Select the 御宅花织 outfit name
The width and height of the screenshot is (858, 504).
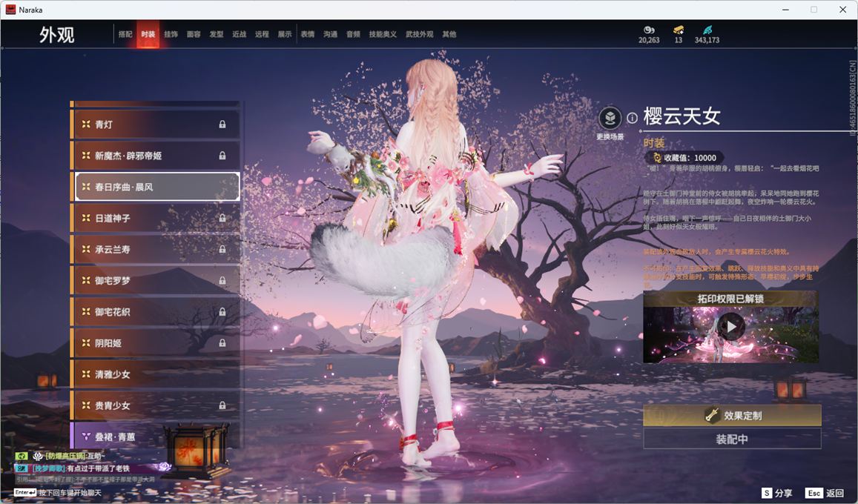112,311
